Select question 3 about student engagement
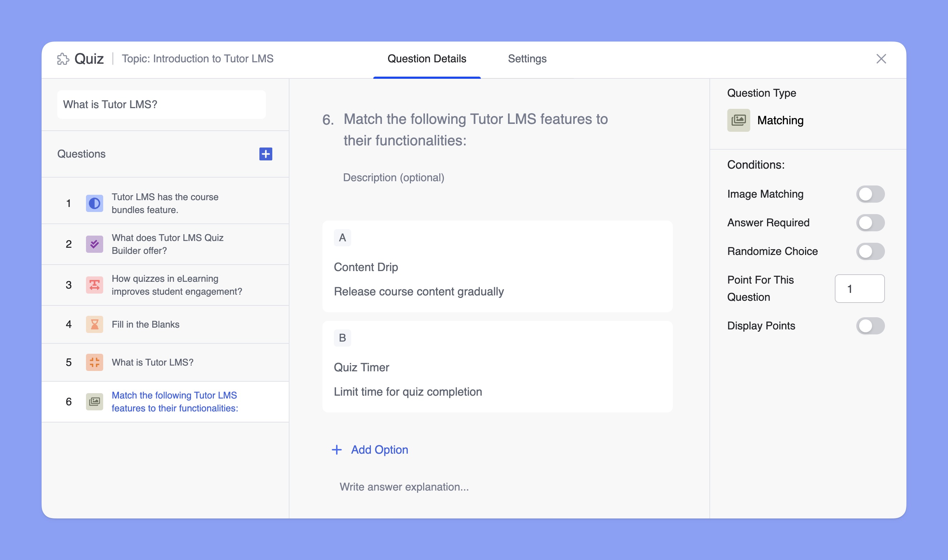 [165, 285]
